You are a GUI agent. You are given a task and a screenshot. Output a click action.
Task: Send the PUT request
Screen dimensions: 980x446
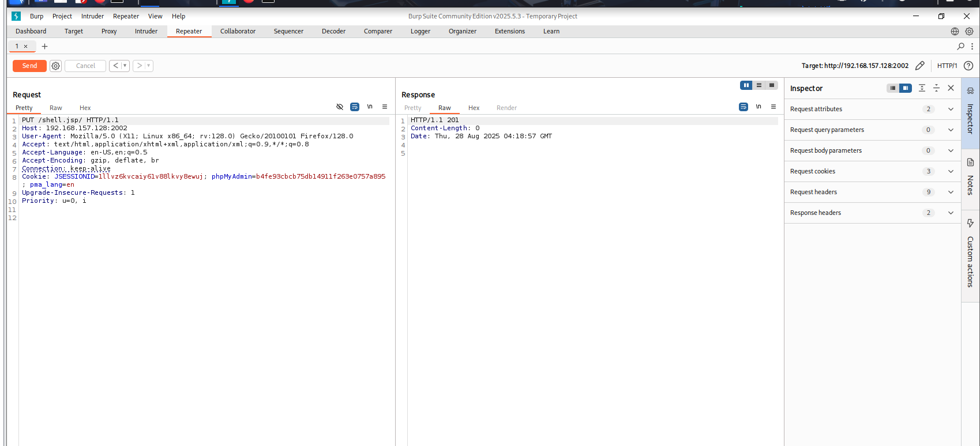[29, 66]
